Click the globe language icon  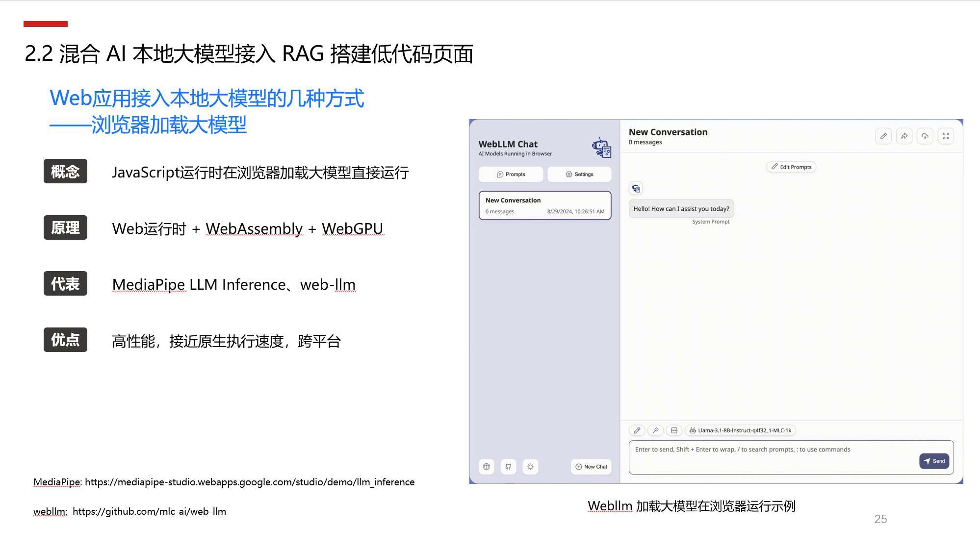pyautogui.click(x=487, y=467)
